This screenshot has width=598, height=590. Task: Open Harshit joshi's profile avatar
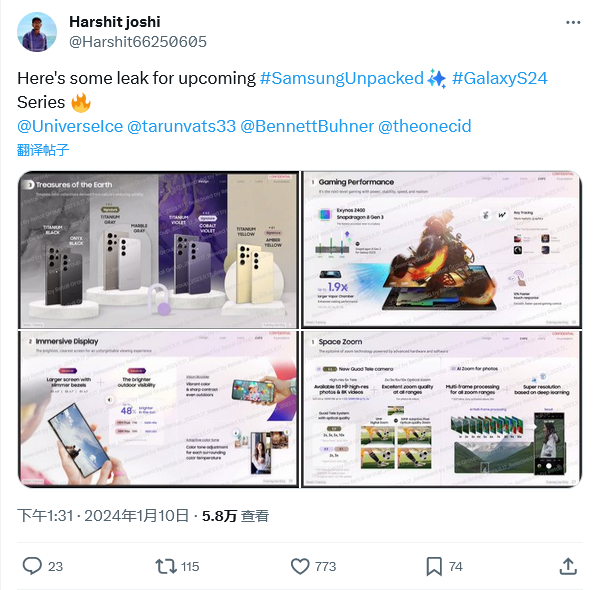[x=37, y=32]
